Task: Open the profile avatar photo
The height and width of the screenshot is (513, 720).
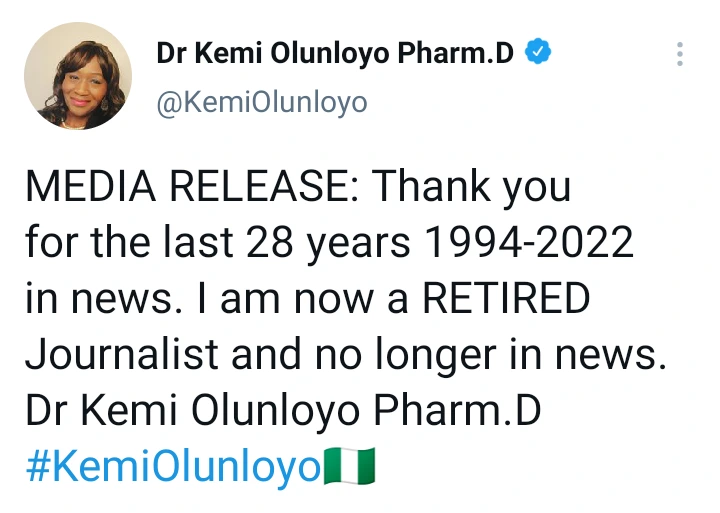Action: (x=78, y=76)
